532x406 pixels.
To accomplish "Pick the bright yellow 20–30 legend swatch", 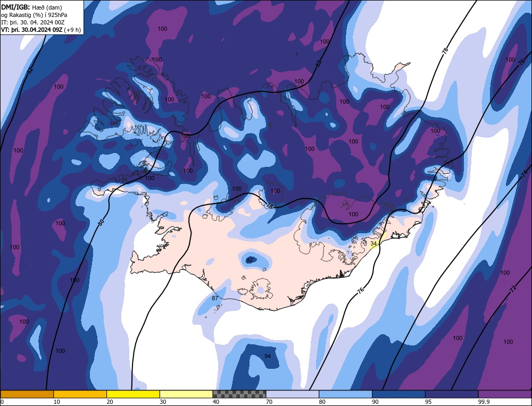I will pos(133,394).
